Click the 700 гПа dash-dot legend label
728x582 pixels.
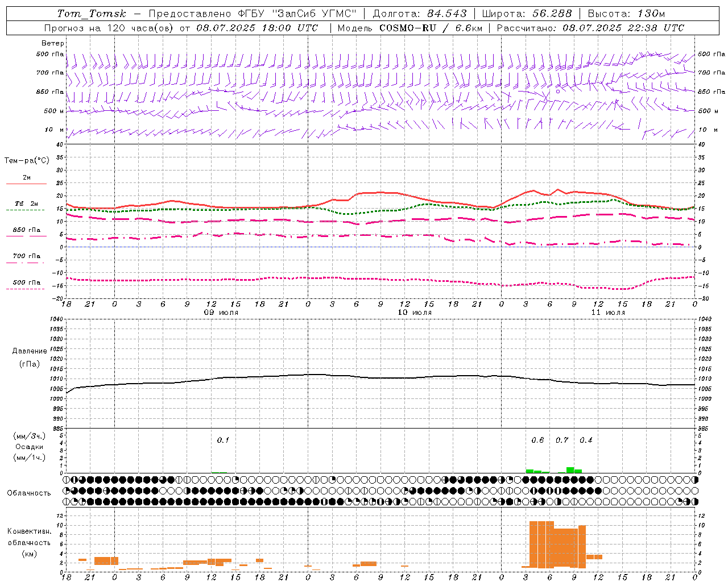[x=27, y=256]
